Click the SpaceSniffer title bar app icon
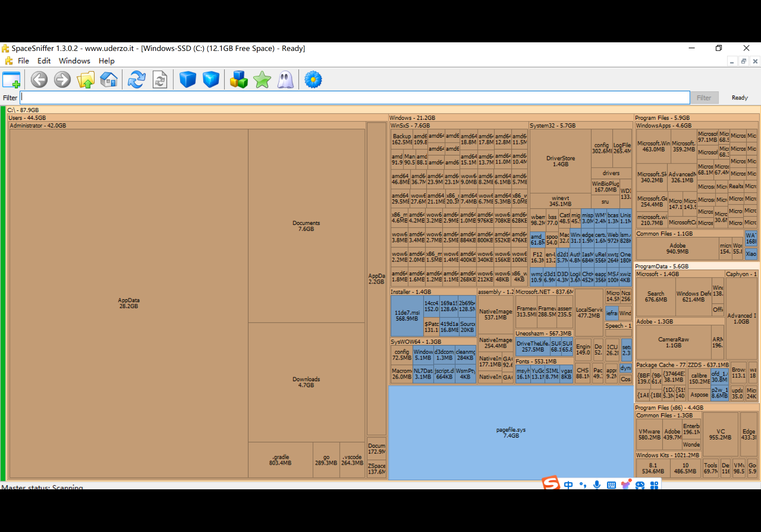 coord(5,48)
